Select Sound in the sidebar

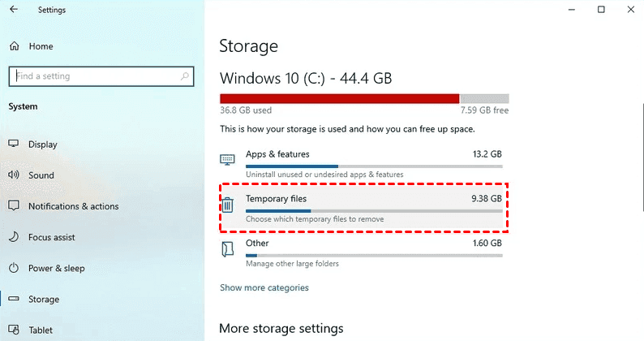coord(41,175)
